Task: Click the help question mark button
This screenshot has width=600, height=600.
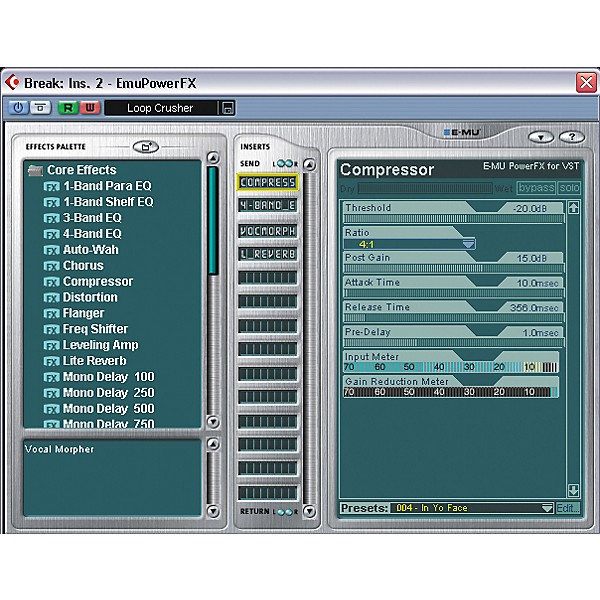Action: [x=572, y=137]
